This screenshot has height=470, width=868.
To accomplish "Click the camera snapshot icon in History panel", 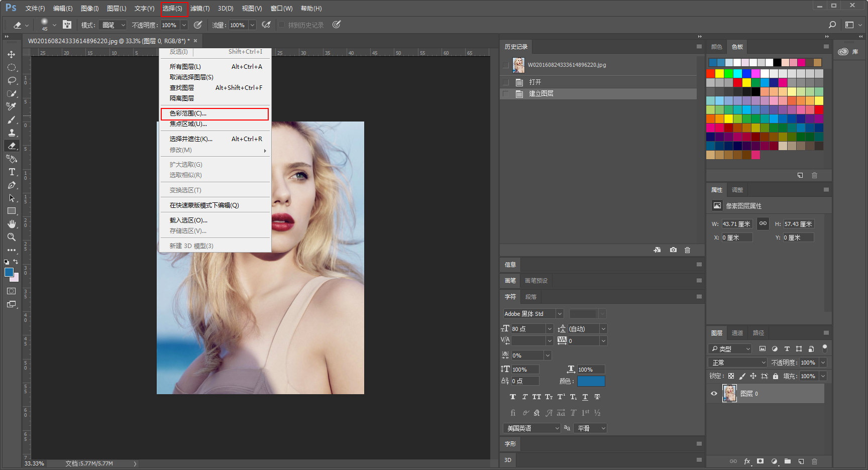I will coord(673,250).
